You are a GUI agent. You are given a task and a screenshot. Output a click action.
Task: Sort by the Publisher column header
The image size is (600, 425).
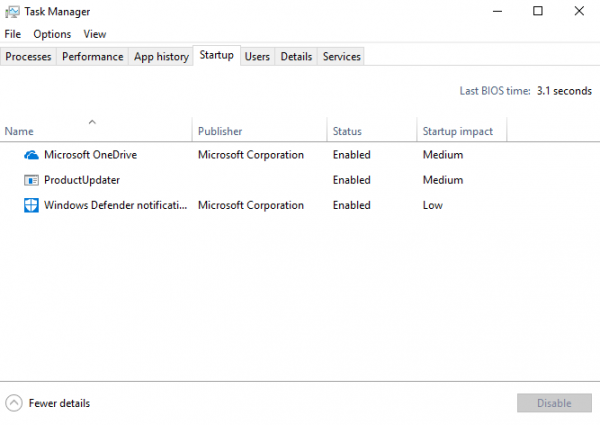220,131
